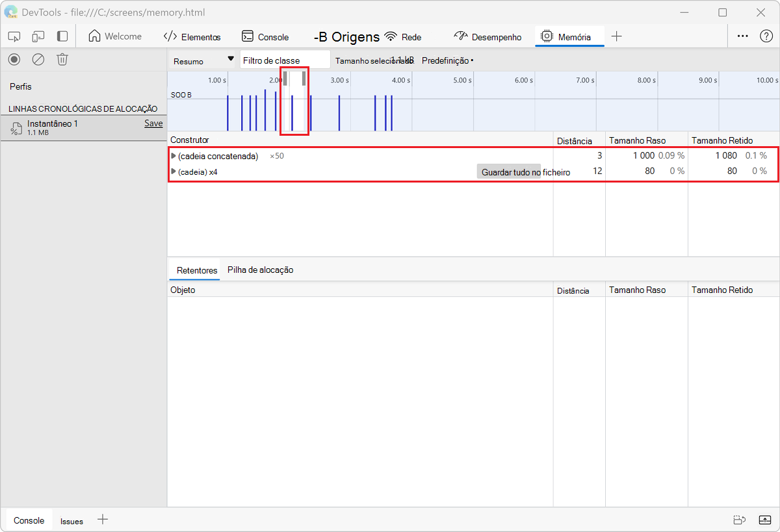The height and width of the screenshot is (532, 780).
Task: Switch to the Desempenho tab
Action: click(x=488, y=37)
